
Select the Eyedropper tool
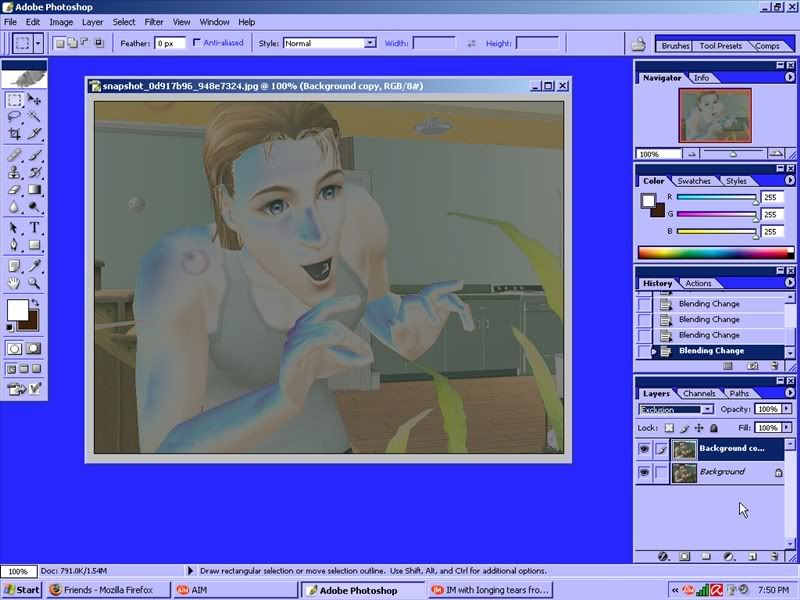click(x=34, y=266)
